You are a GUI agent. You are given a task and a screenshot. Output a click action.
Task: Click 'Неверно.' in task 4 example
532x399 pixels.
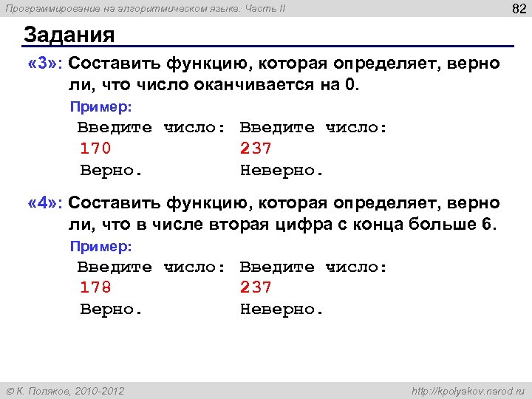coord(282,309)
